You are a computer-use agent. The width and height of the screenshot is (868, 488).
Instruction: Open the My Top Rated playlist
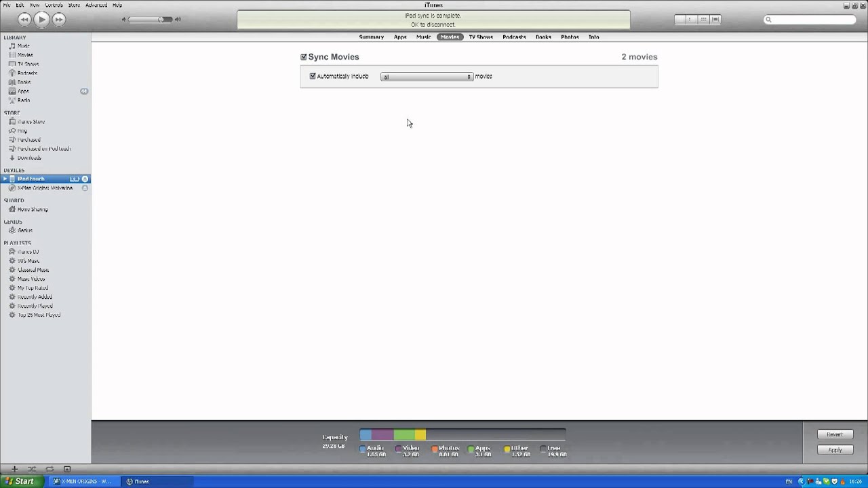32,288
